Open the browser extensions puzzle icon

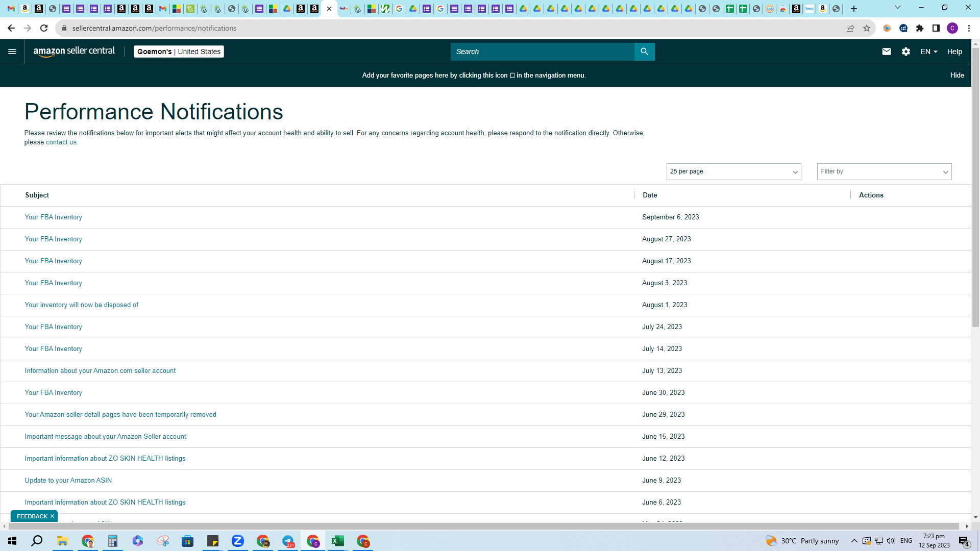click(x=919, y=28)
